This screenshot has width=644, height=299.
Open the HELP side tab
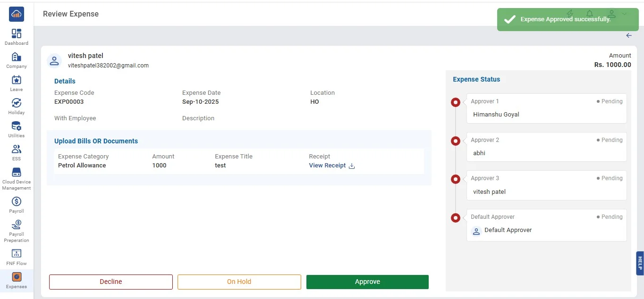(x=640, y=263)
